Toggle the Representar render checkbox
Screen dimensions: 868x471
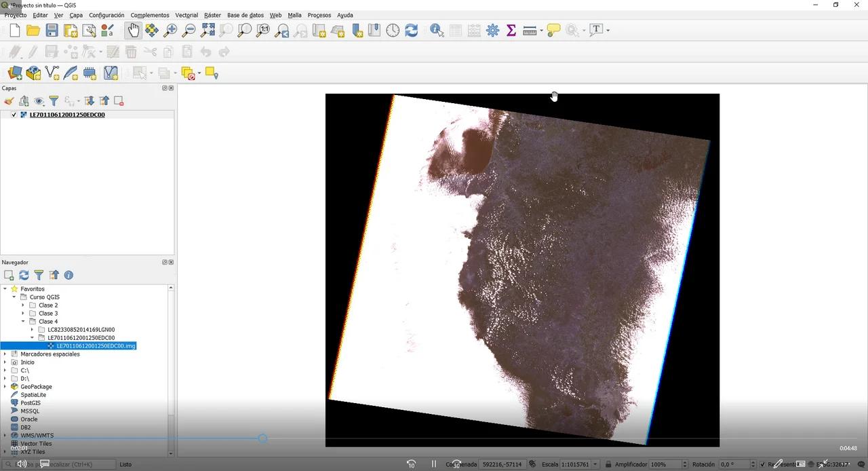point(762,464)
